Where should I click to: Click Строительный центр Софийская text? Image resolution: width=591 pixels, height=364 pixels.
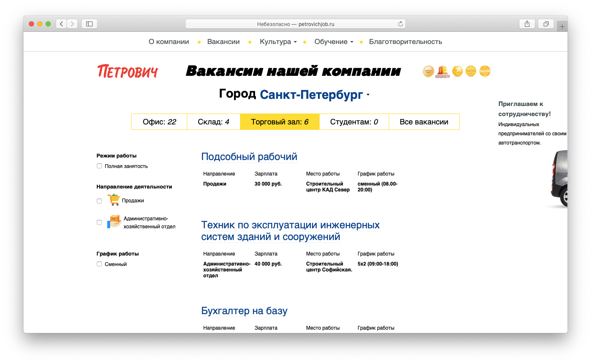click(x=329, y=267)
